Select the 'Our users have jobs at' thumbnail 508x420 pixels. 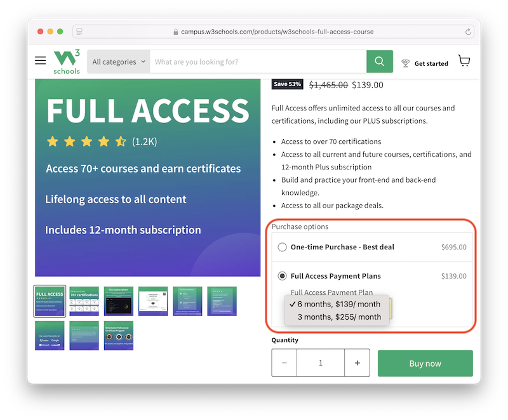pos(50,336)
